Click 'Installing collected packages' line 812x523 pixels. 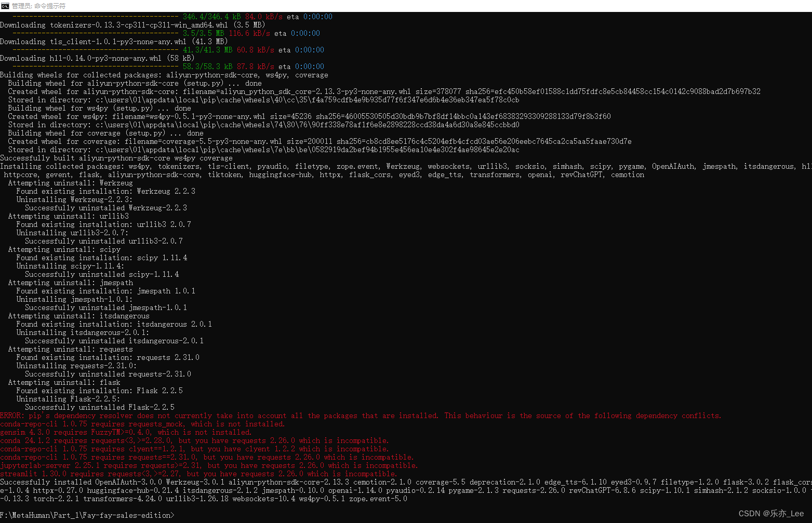coord(405,166)
